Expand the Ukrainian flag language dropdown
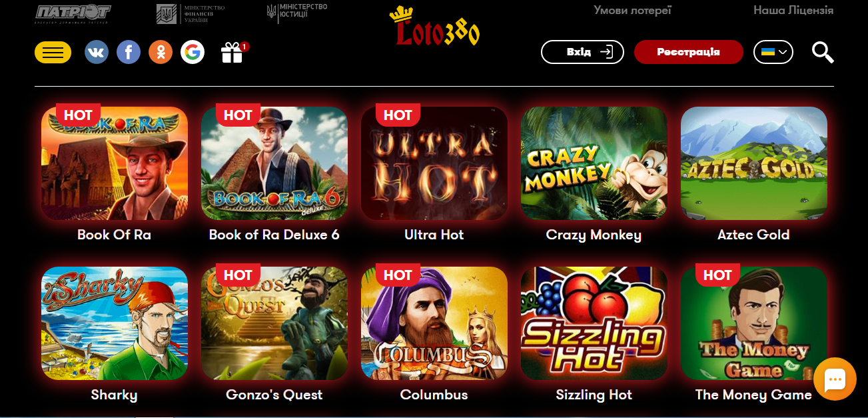 click(x=773, y=52)
